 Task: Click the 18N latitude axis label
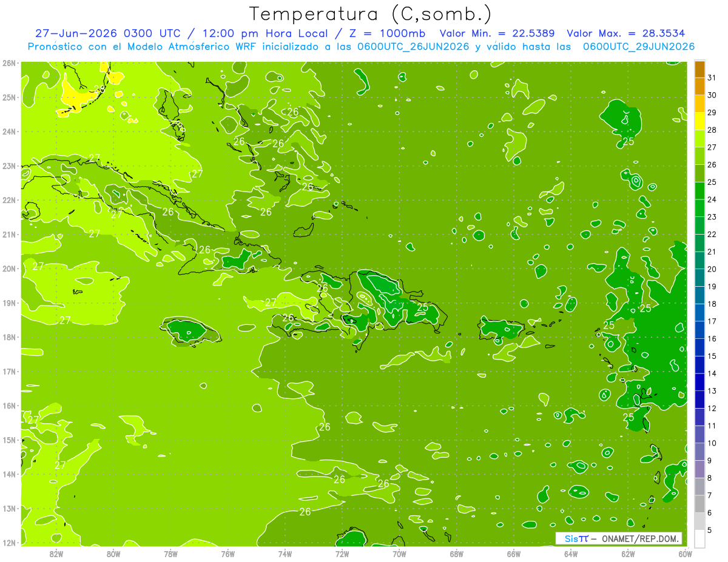point(9,337)
